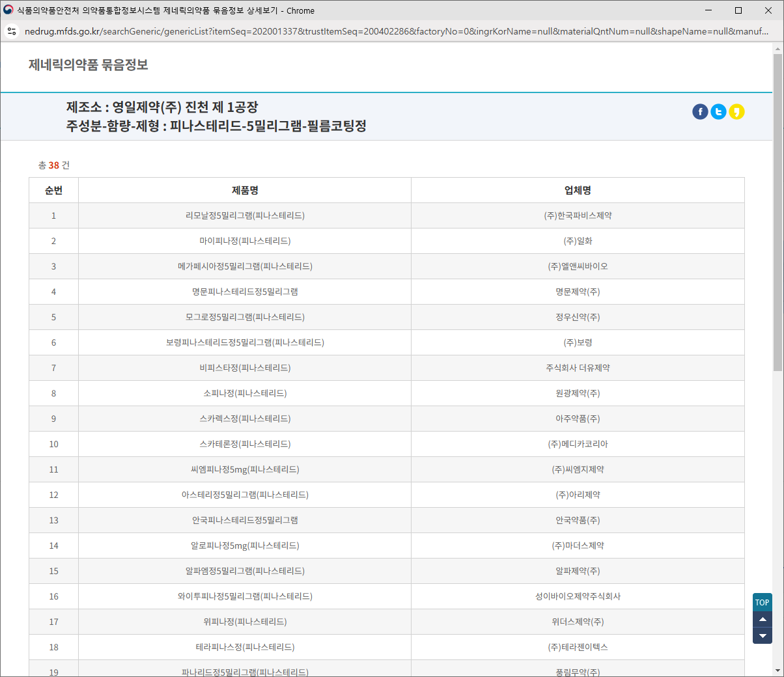The height and width of the screenshot is (677, 784).
Task: Click the page-up arrow below TOP
Action: coord(763,620)
